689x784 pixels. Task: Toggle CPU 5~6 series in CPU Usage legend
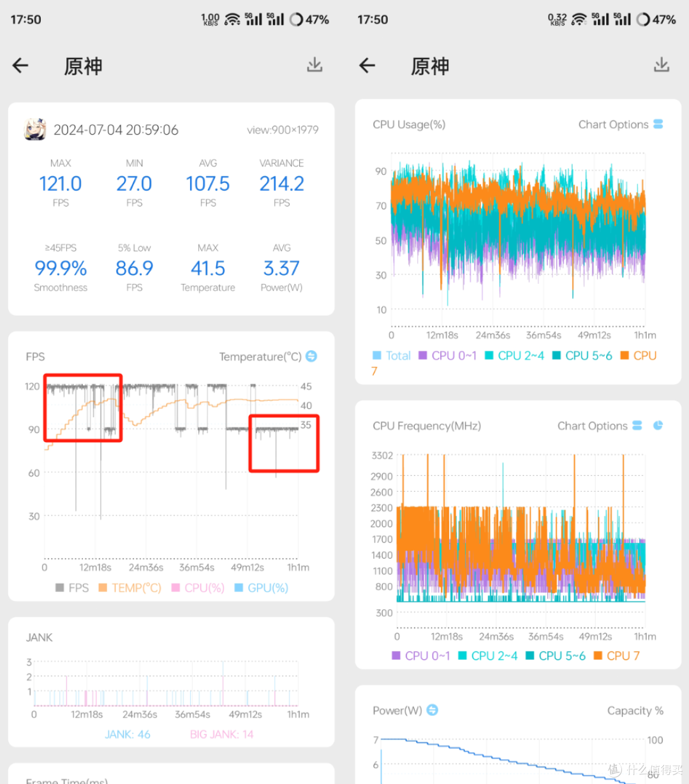pyautogui.click(x=582, y=355)
